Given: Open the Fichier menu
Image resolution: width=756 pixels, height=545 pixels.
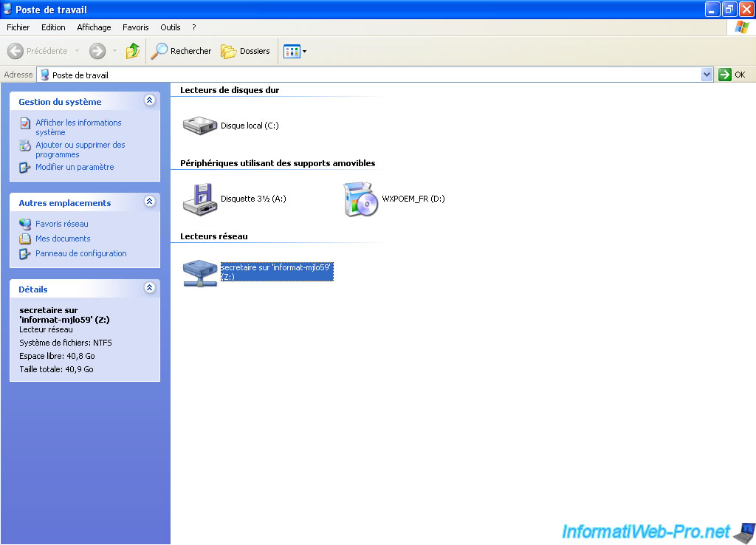Looking at the screenshot, I should click(x=18, y=27).
